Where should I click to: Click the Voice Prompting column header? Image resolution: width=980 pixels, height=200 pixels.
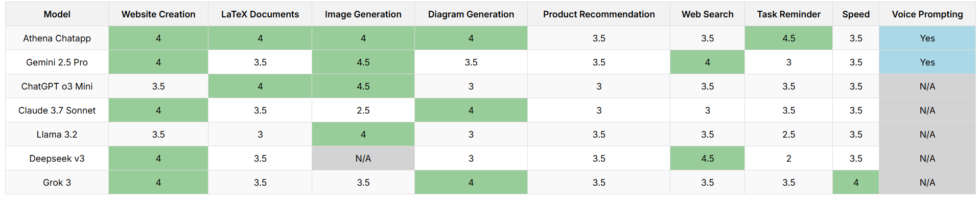(x=927, y=14)
